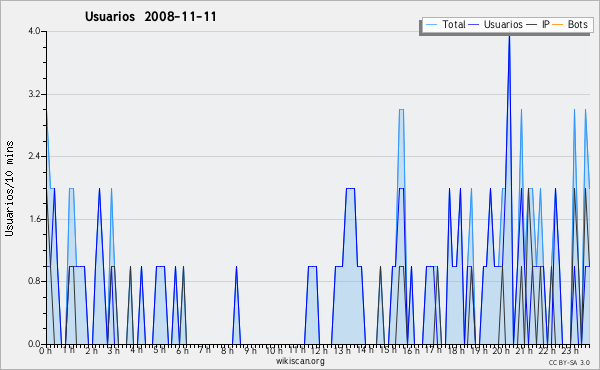
Task: Click the "0 h" x-axis label
Action: [x=46, y=350]
